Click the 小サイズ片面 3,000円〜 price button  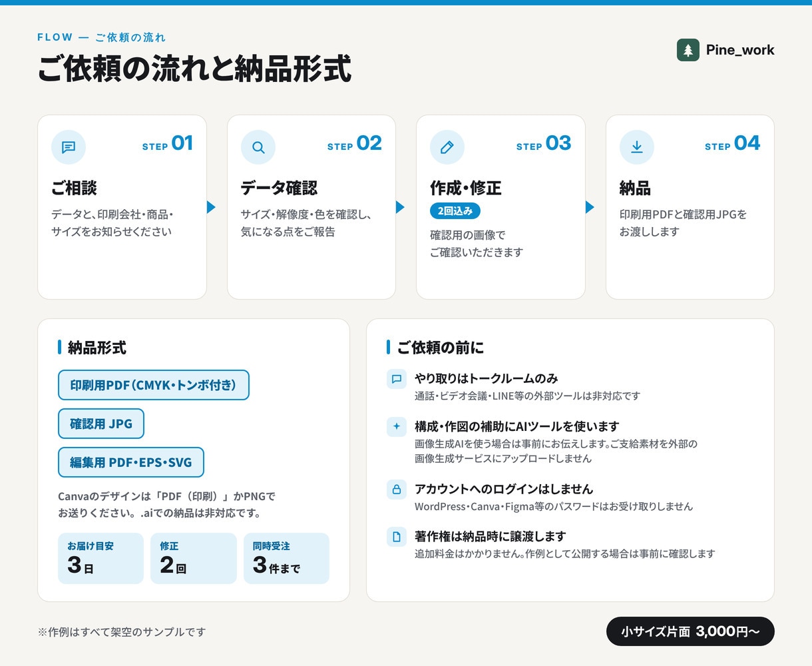click(690, 631)
